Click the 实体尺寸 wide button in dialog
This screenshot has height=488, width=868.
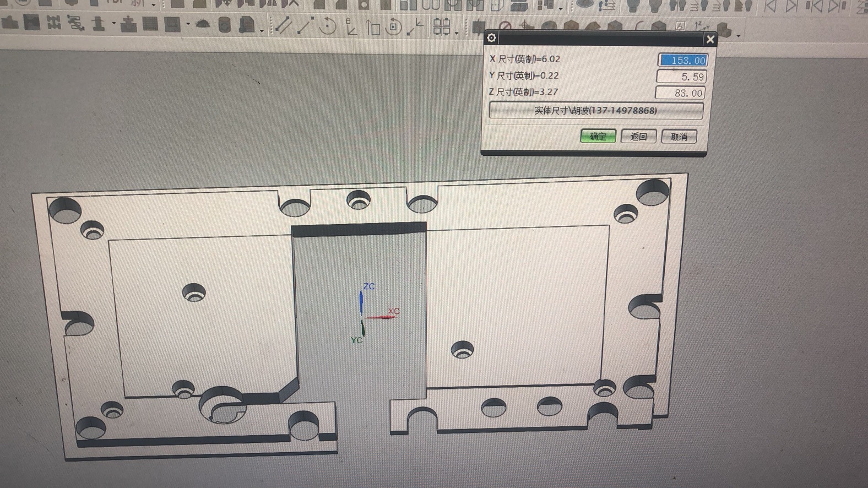[x=595, y=111]
